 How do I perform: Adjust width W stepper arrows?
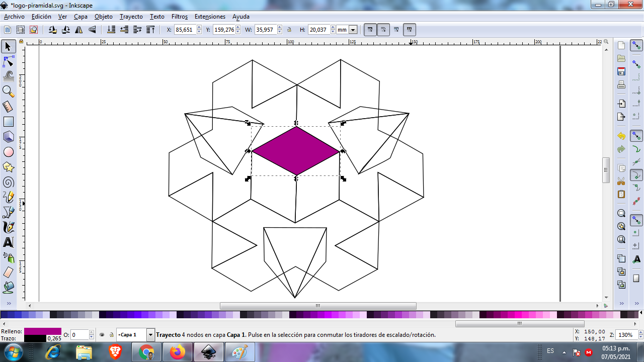(x=279, y=30)
